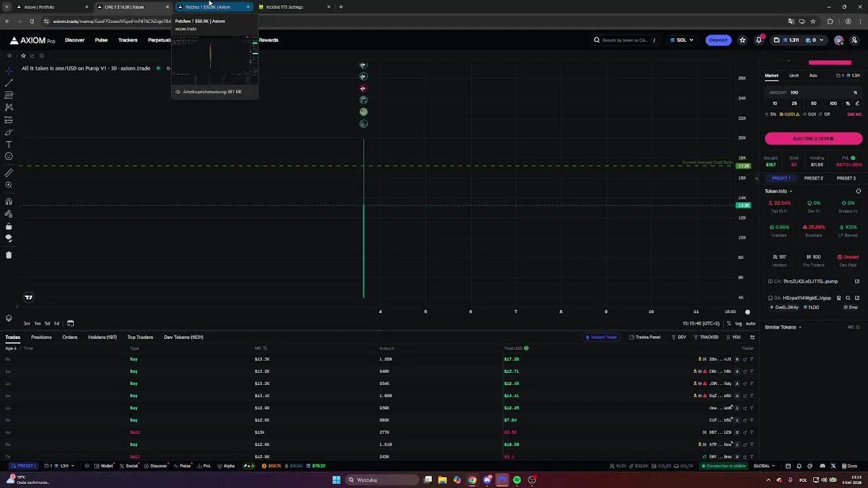
Task: Toggle the YOU trades filter
Action: pyautogui.click(x=734, y=337)
